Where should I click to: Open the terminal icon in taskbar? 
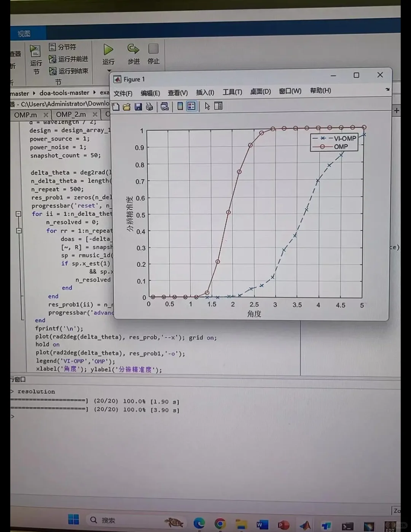347,527
